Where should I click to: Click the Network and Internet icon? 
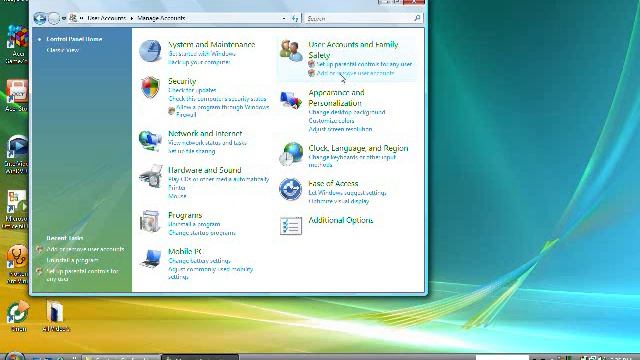click(150, 140)
